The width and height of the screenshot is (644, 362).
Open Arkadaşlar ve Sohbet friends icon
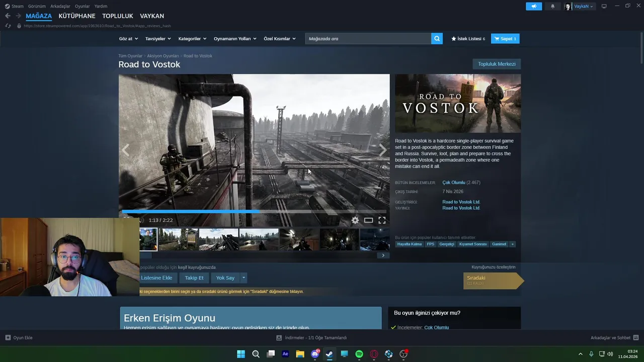(636, 337)
